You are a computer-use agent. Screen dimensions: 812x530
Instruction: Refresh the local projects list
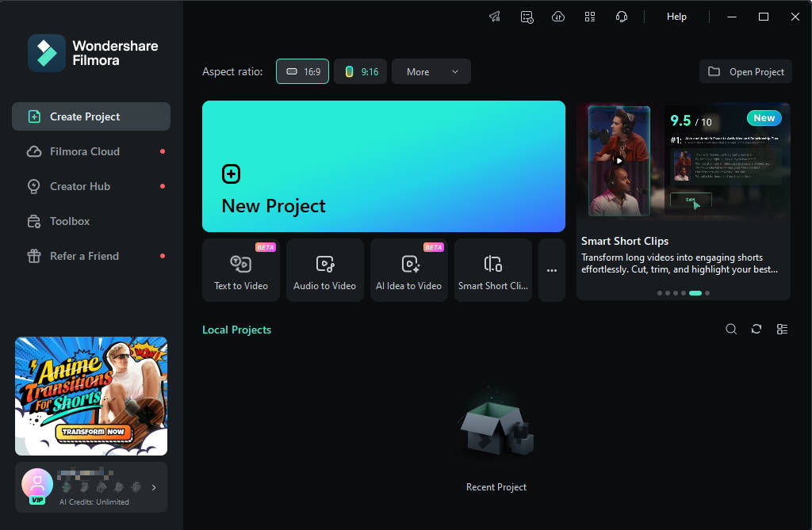pos(756,330)
